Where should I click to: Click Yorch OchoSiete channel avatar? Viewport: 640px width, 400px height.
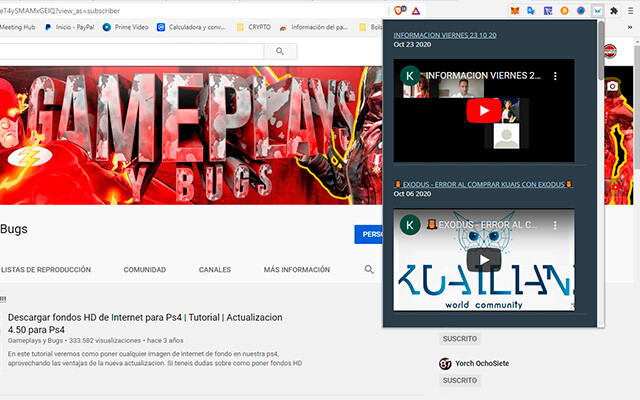[x=445, y=363]
